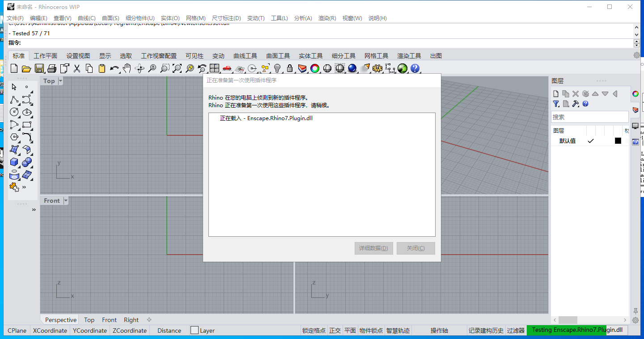Toggle the 锁定格点 grid snap in status bar
This screenshot has height=339, width=644.
(314, 331)
